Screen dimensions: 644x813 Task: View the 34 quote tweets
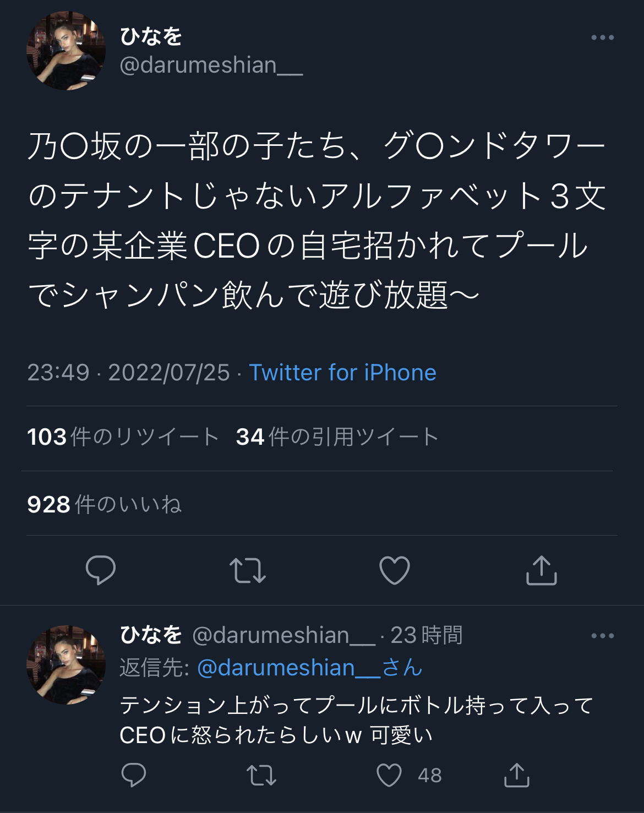(337, 437)
